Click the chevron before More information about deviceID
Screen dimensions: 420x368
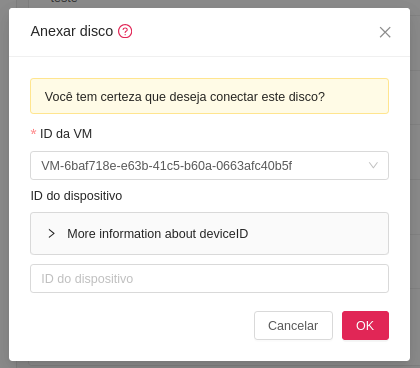[x=51, y=234]
